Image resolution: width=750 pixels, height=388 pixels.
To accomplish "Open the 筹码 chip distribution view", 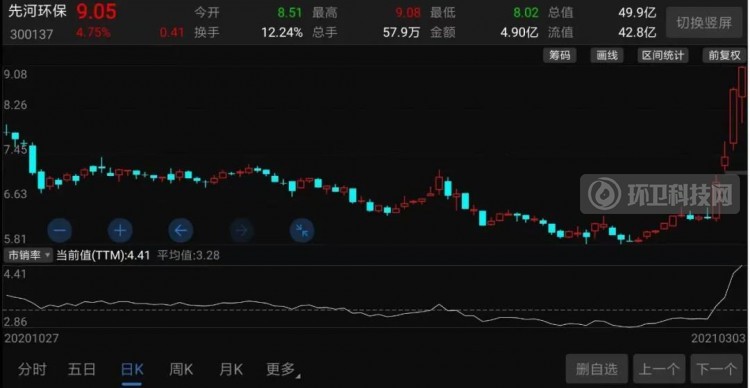I will click(560, 55).
